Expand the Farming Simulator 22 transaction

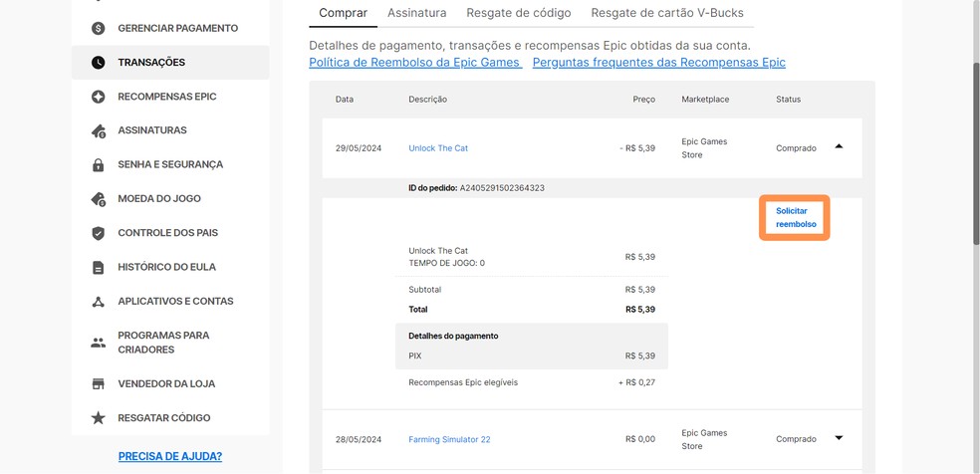tap(839, 438)
